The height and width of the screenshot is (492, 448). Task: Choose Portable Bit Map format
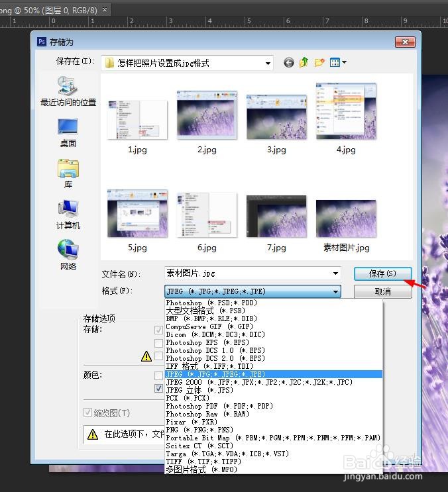pos(273,438)
